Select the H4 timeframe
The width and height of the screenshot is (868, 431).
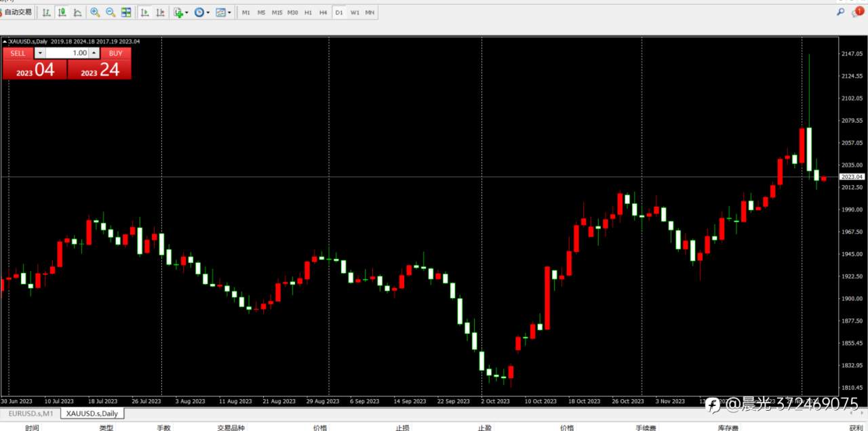(323, 12)
